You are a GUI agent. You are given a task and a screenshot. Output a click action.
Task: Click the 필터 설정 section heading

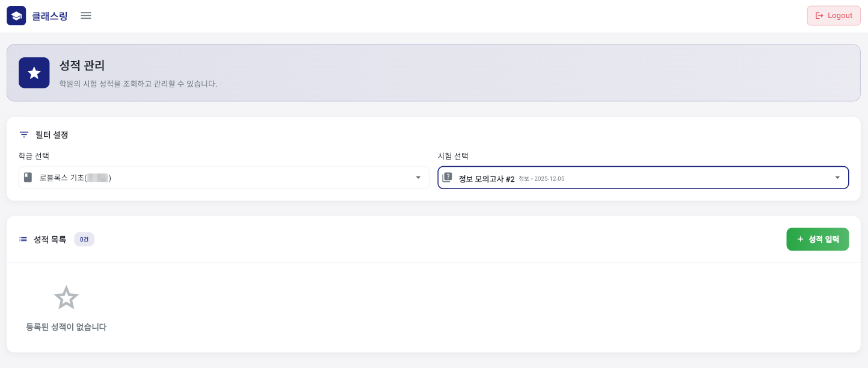[x=52, y=134]
